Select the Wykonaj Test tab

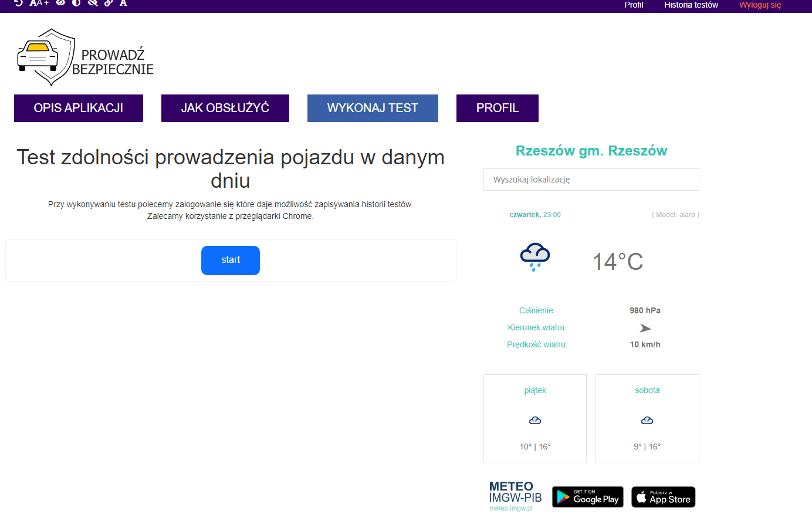click(373, 108)
